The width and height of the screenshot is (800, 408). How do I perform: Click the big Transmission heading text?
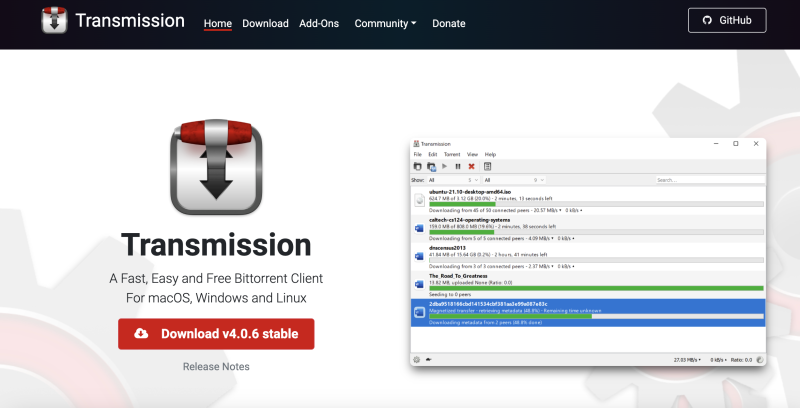tap(216, 244)
